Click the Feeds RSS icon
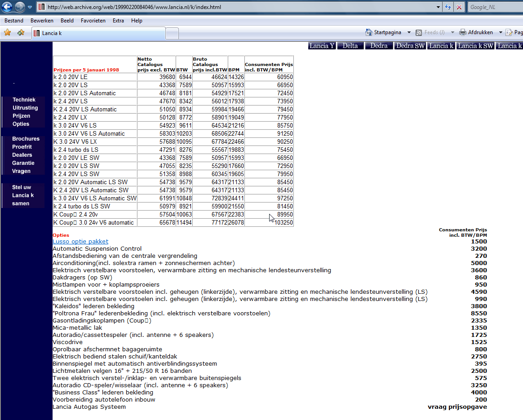This screenshot has width=523, height=420. [x=419, y=32]
